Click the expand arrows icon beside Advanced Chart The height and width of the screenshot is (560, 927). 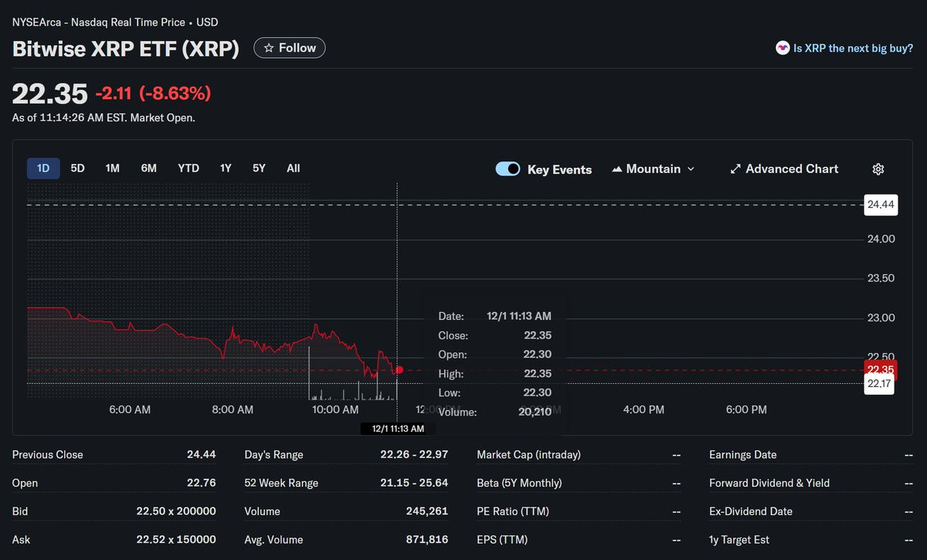coord(735,169)
